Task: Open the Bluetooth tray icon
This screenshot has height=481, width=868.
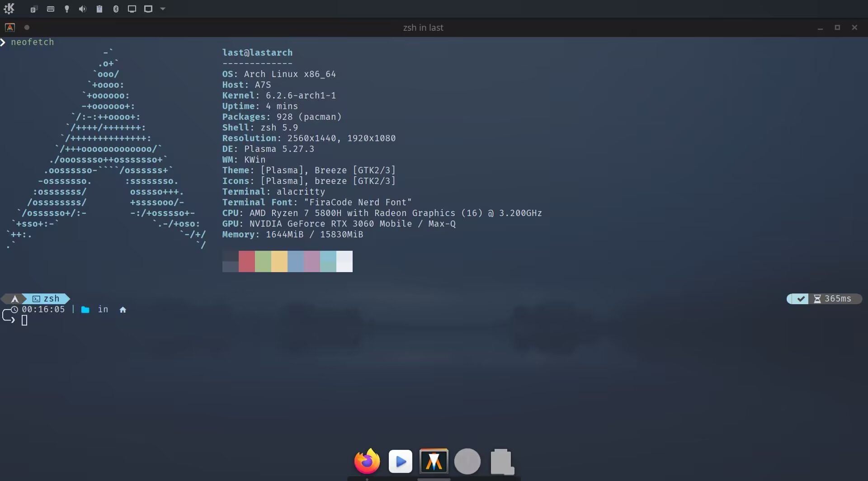Action: pos(116,9)
